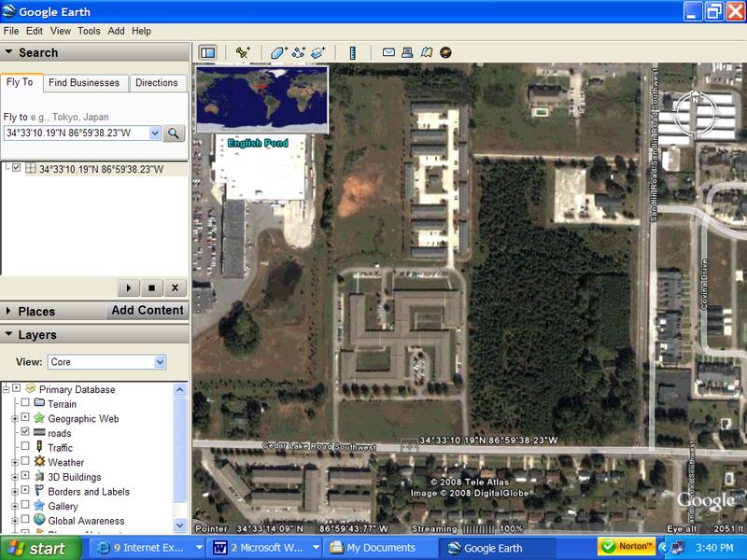Click the Print icon in toolbar
This screenshot has height=560, width=747.
point(407,53)
